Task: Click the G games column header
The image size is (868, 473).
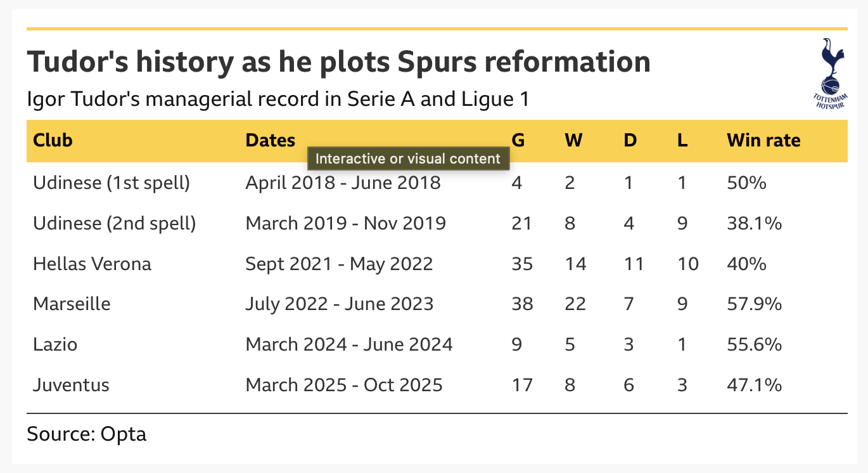Action: (x=518, y=140)
